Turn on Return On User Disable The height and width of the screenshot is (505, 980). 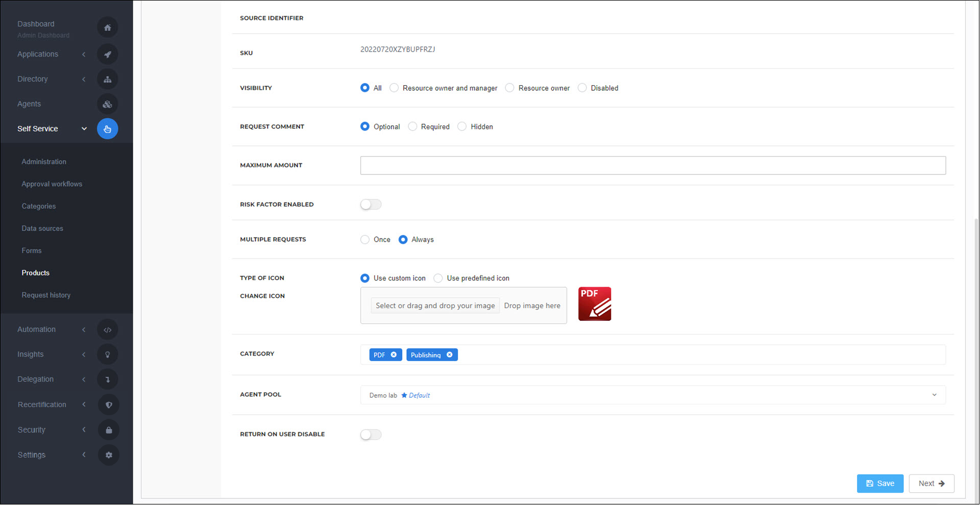coord(371,435)
